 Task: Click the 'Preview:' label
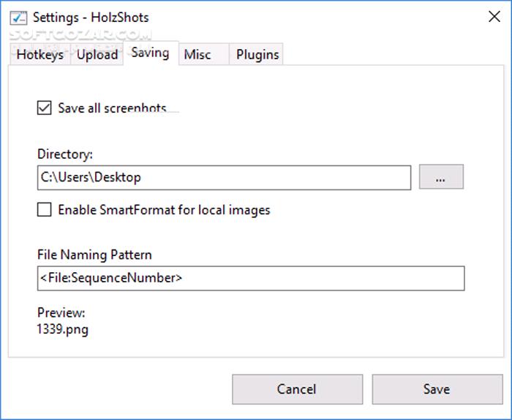point(61,313)
